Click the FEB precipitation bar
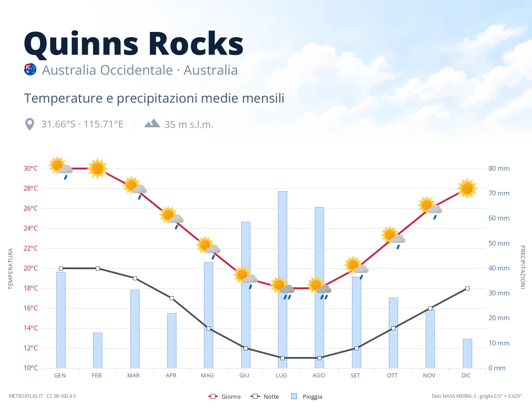The width and height of the screenshot is (532, 408). 98,350
